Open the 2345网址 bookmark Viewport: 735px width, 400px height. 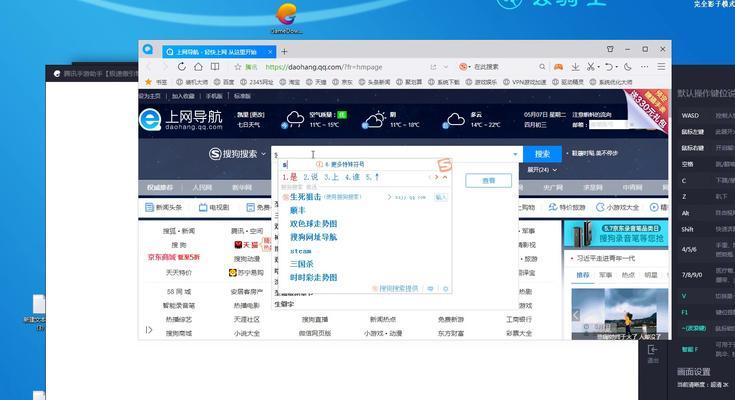[256, 82]
